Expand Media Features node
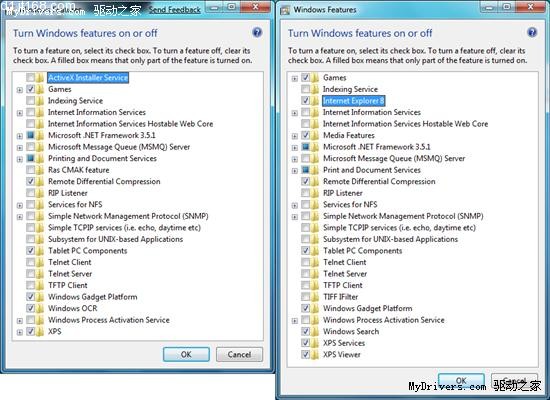The width and height of the screenshot is (550, 400). (295, 136)
